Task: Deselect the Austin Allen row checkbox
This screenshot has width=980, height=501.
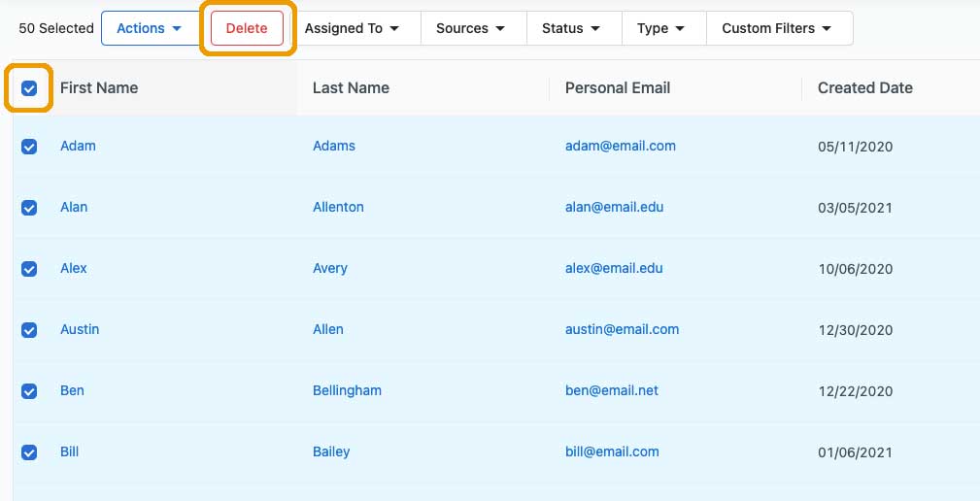Action: (x=29, y=330)
